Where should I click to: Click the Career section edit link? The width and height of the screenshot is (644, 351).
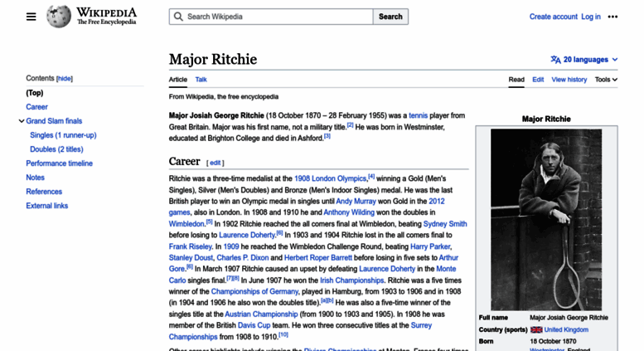coord(215,163)
